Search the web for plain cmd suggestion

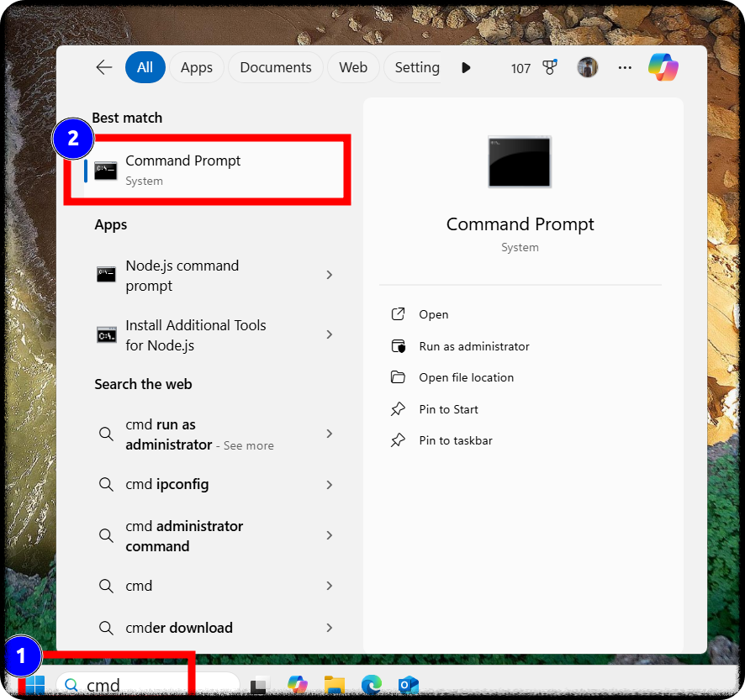(x=213, y=586)
